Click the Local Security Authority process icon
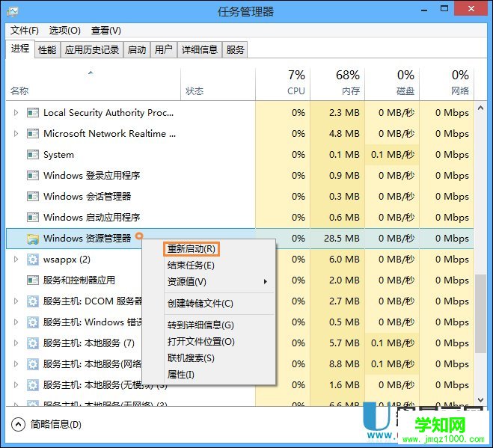 (33, 112)
